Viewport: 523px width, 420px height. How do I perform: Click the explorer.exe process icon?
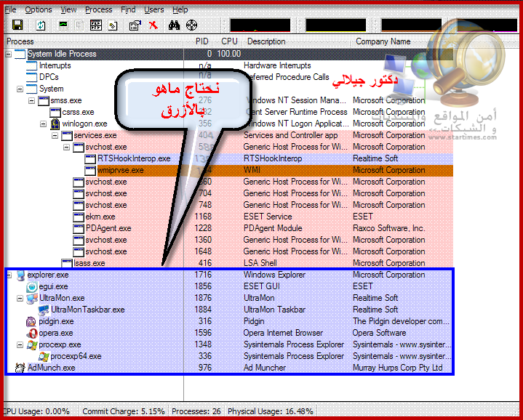20,275
